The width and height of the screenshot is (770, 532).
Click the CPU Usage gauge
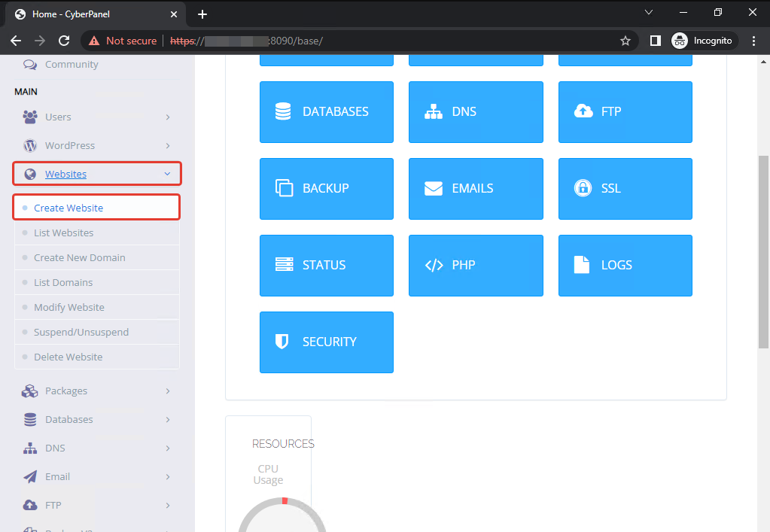[282, 515]
